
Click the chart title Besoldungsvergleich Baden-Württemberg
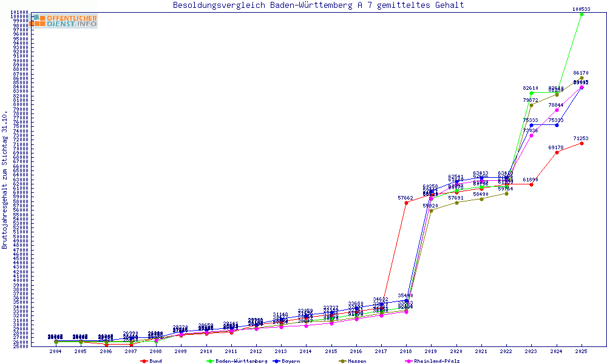click(319, 5)
